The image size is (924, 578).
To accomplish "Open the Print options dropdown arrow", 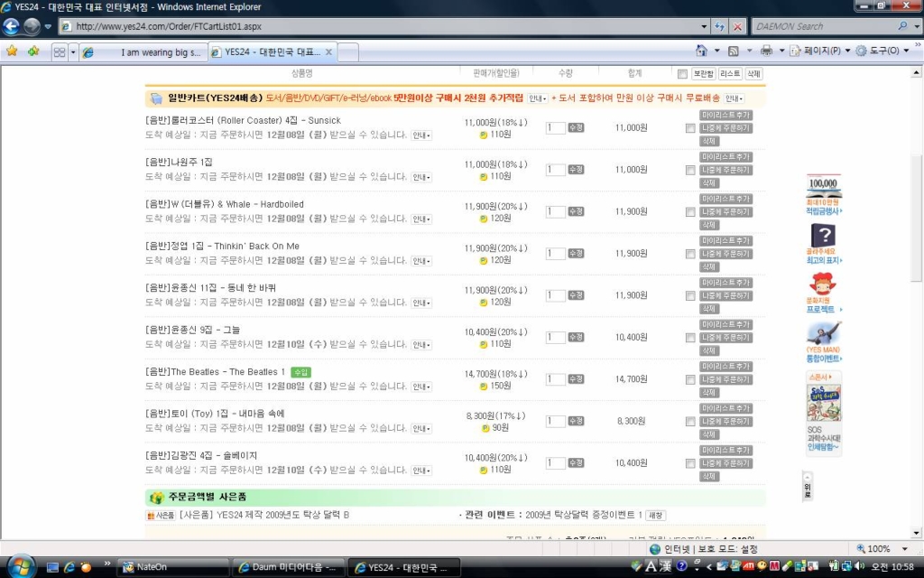I will (781, 51).
